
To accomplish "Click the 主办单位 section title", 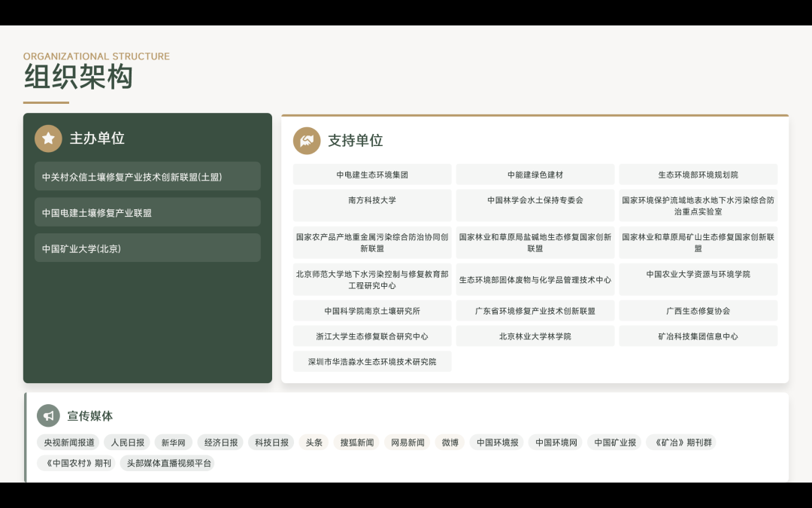I will click(97, 138).
